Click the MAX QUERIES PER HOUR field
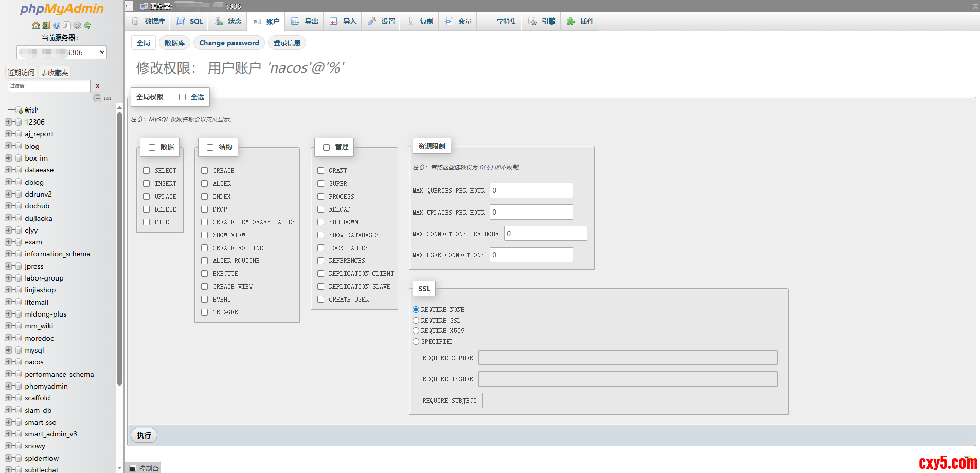This screenshot has height=473, width=980. (531, 190)
